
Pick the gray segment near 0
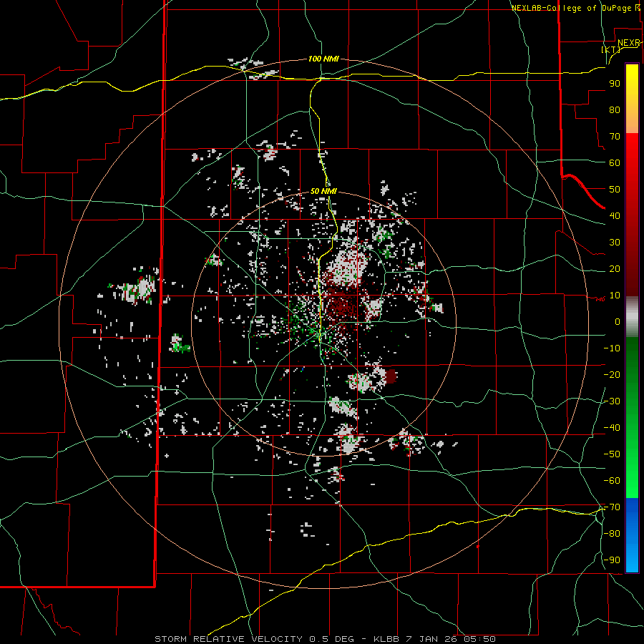tap(632, 317)
